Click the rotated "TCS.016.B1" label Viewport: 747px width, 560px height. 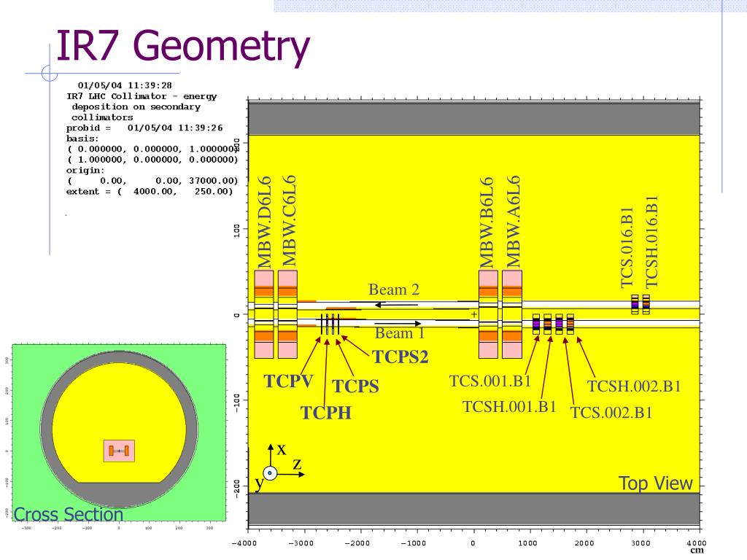coord(627,248)
